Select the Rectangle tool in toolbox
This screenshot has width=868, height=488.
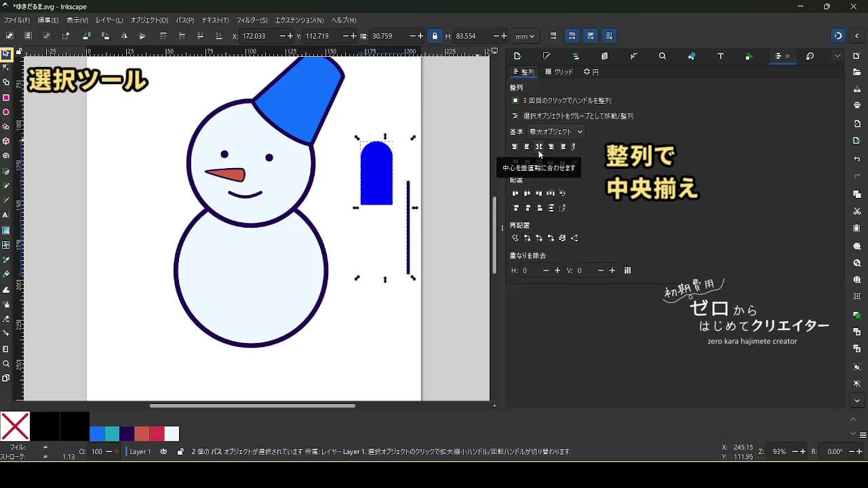6,98
